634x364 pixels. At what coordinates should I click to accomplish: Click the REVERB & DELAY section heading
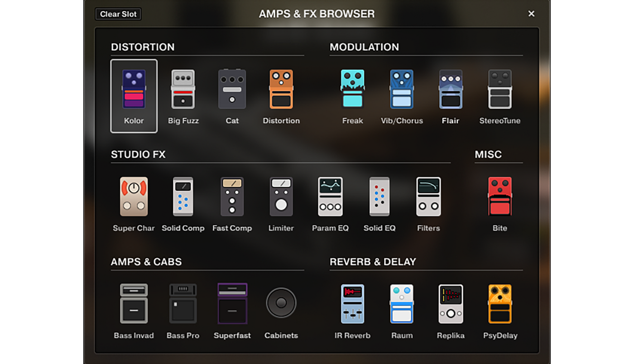click(x=373, y=262)
